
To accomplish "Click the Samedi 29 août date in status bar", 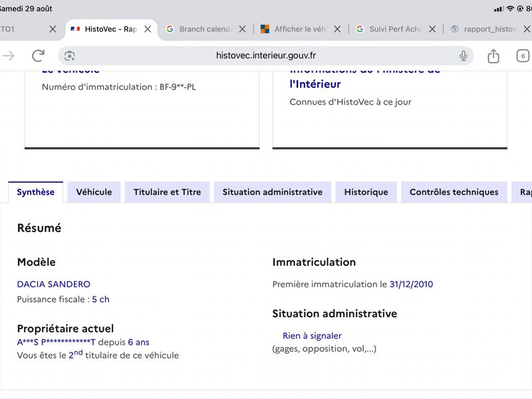I will 26,9.
